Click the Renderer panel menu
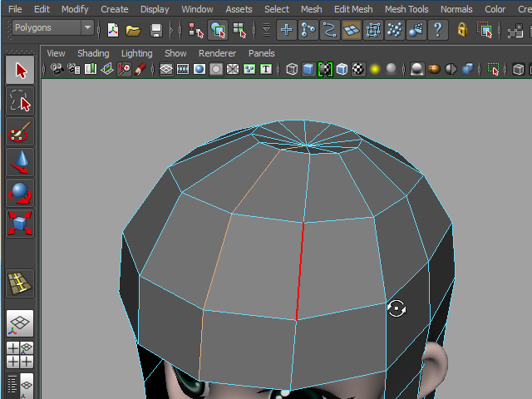 (217, 53)
